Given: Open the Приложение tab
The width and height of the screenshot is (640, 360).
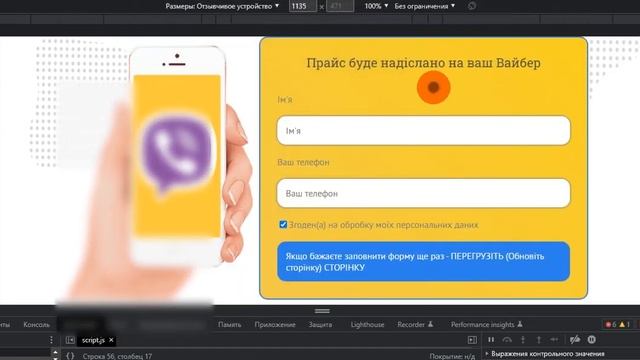Looking at the screenshot, I should (275, 324).
